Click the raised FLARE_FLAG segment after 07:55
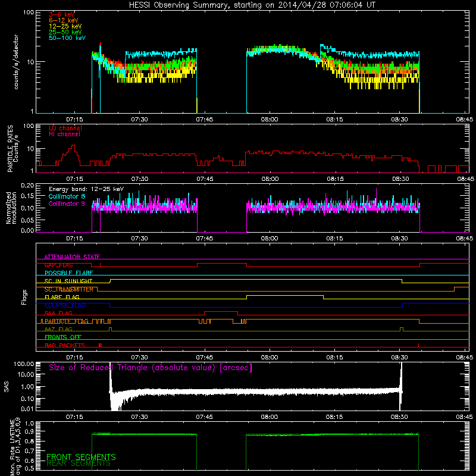This screenshot has width=476, height=476. point(285,295)
